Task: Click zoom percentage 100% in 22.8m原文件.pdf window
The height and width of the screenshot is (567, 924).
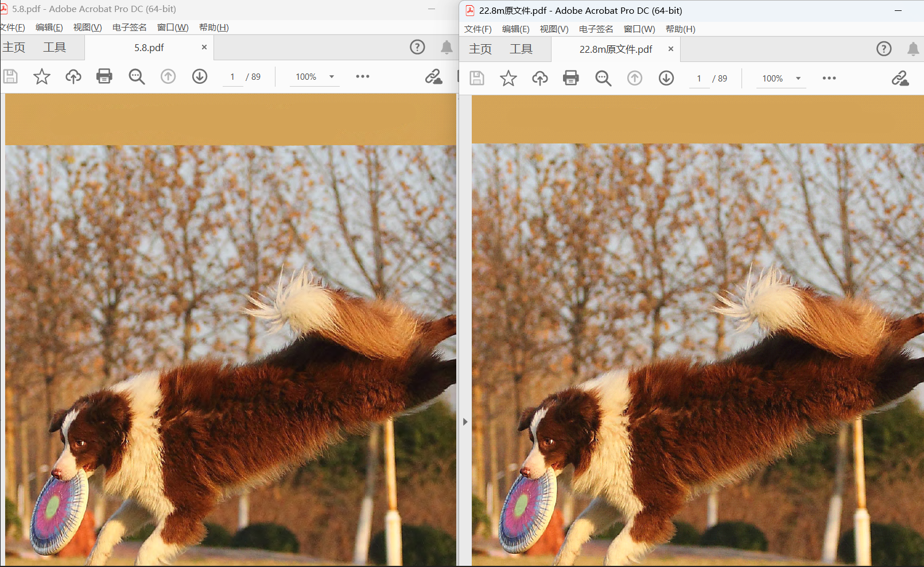Action: click(772, 78)
